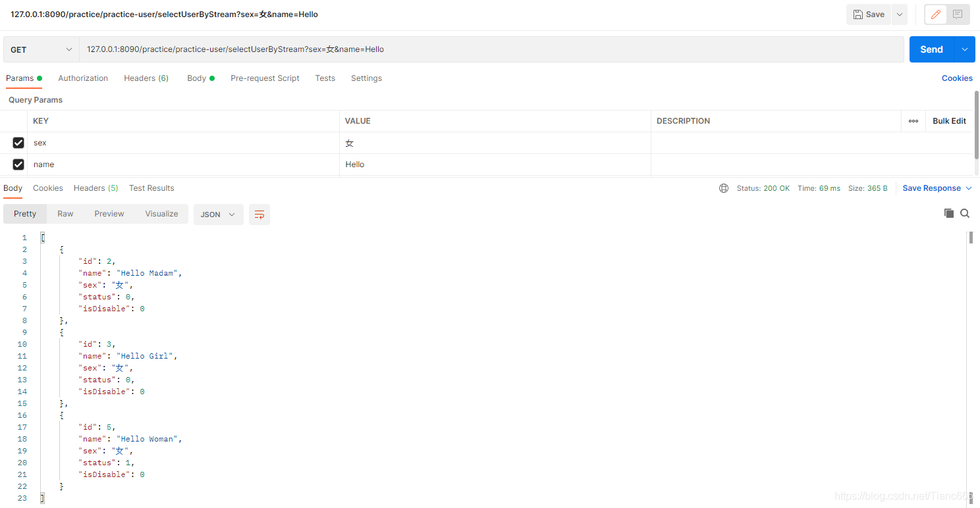980x508 pixels.
Task: Open the response Cookies tab
Action: pos(48,188)
